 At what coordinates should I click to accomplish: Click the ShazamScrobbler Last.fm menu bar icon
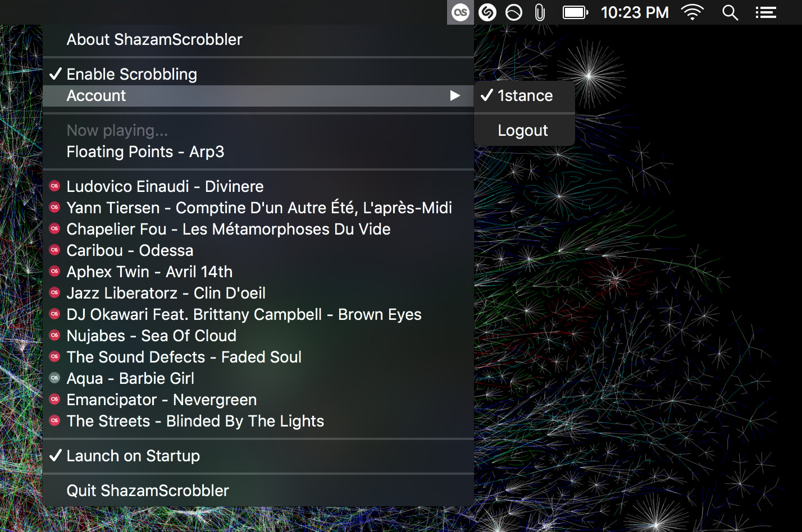461,12
